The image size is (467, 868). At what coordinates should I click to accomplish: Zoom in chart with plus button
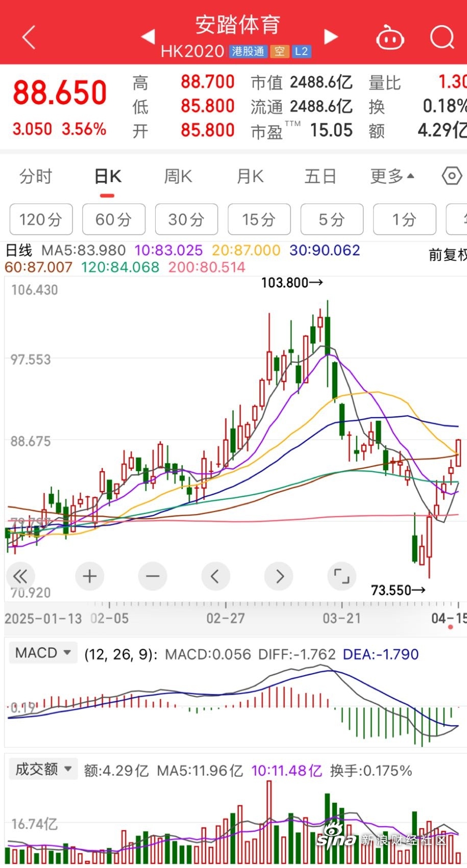[x=89, y=576]
